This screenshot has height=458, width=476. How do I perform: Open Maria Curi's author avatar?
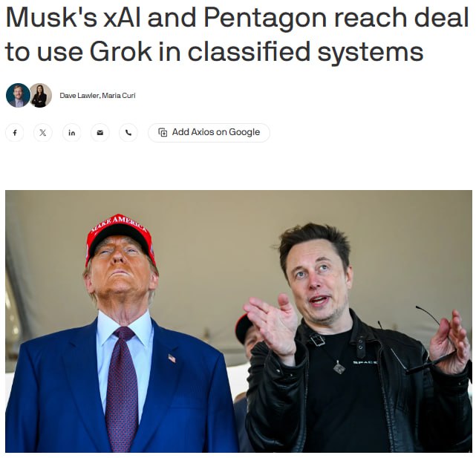coord(41,95)
